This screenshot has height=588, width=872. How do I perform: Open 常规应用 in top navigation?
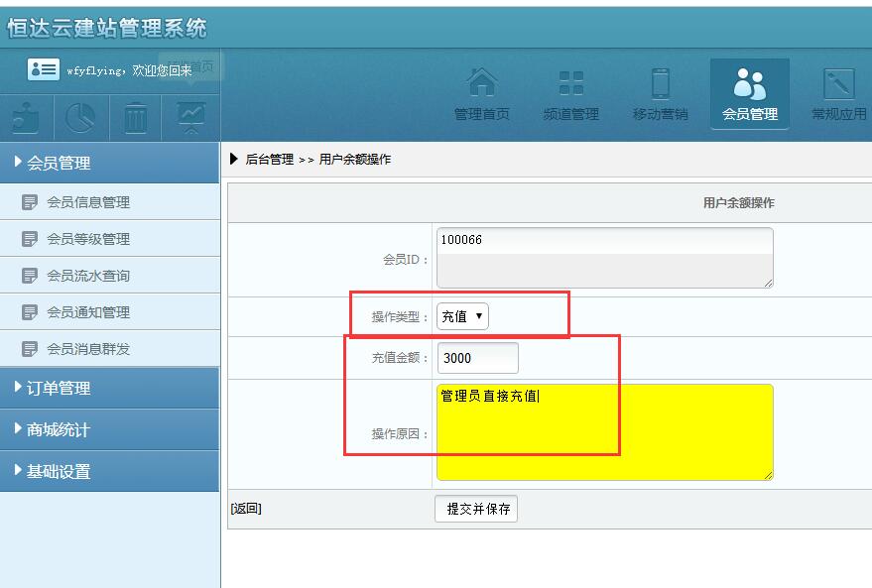click(838, 94)
